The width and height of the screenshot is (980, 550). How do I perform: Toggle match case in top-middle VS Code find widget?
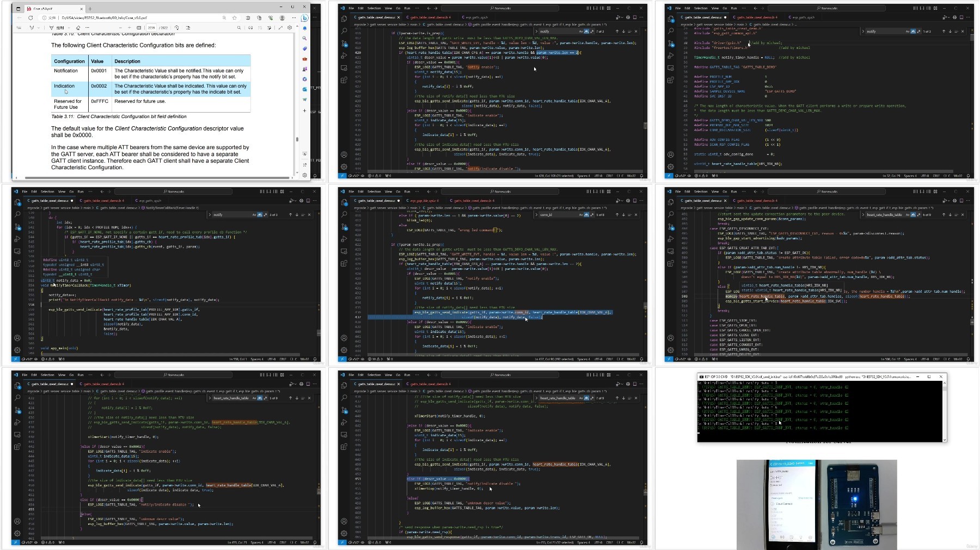[581, 32]
